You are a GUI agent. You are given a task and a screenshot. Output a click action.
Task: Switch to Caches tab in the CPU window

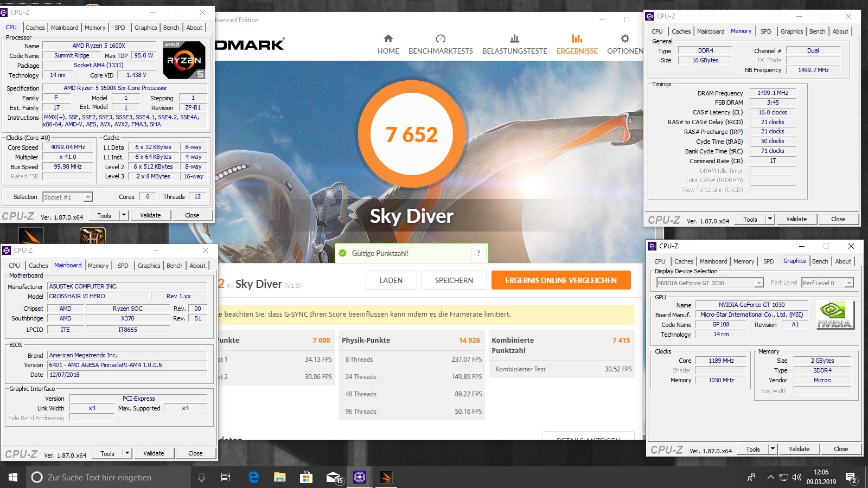tap(35, 28)
